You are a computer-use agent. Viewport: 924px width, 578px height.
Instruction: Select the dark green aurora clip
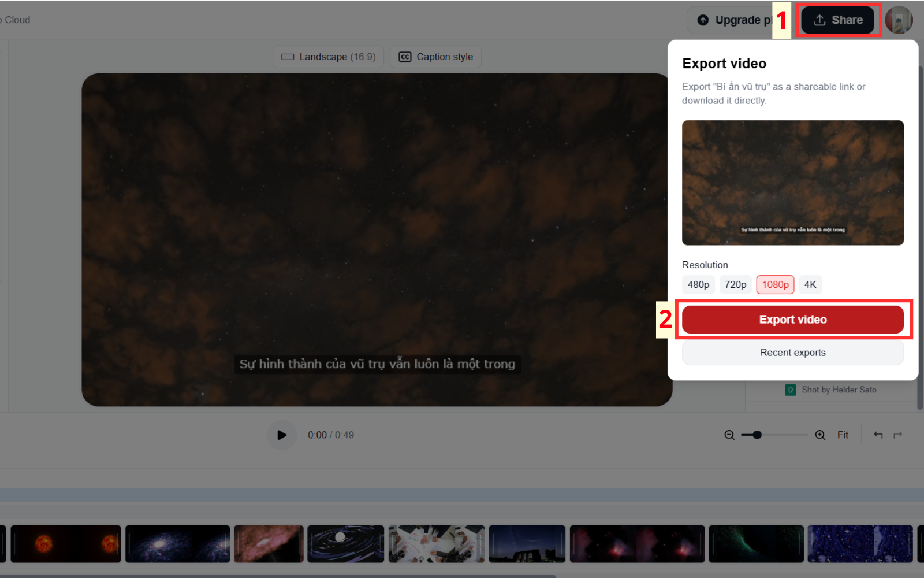coord(756,544)
